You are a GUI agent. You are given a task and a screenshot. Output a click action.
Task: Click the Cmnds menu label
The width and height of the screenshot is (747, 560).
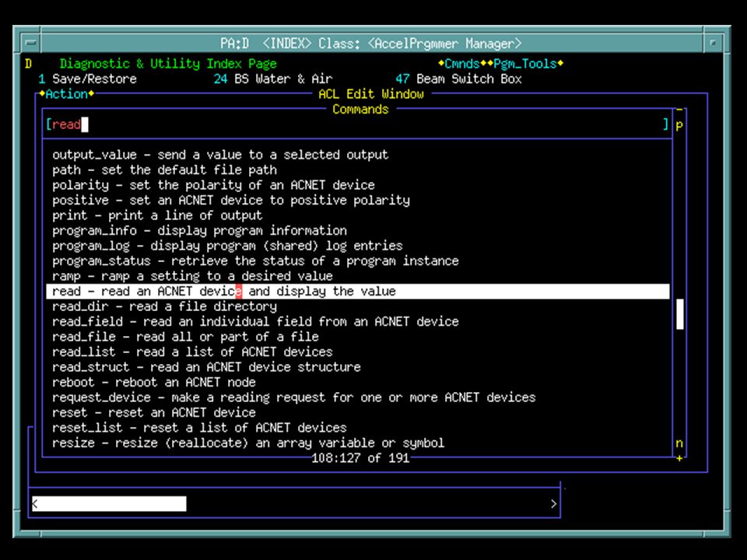(461, 64)
